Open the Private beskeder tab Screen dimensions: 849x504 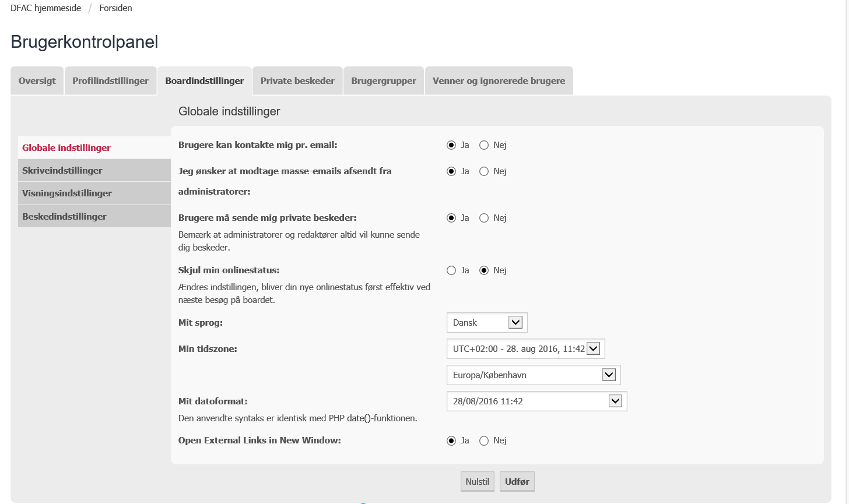(297, 81)
